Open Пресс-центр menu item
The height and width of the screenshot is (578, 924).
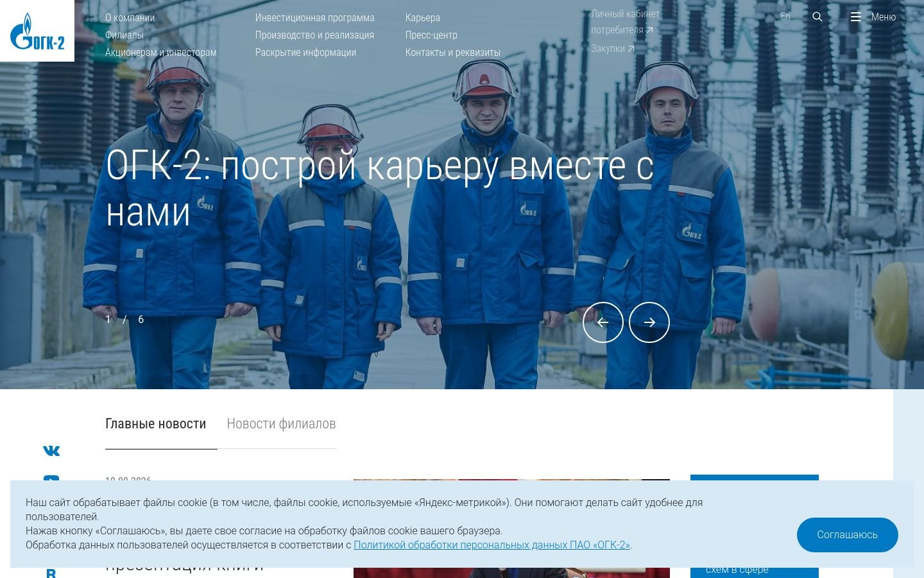(431, 35)
